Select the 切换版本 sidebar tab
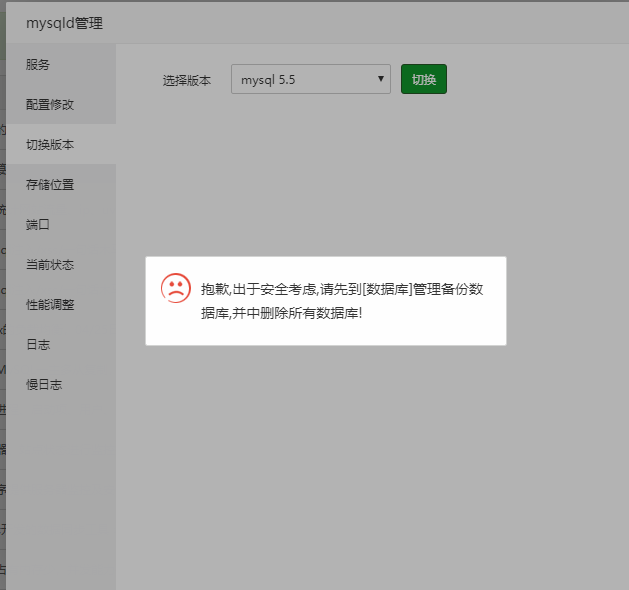This screenshot has width=629, height=590. 61,144
